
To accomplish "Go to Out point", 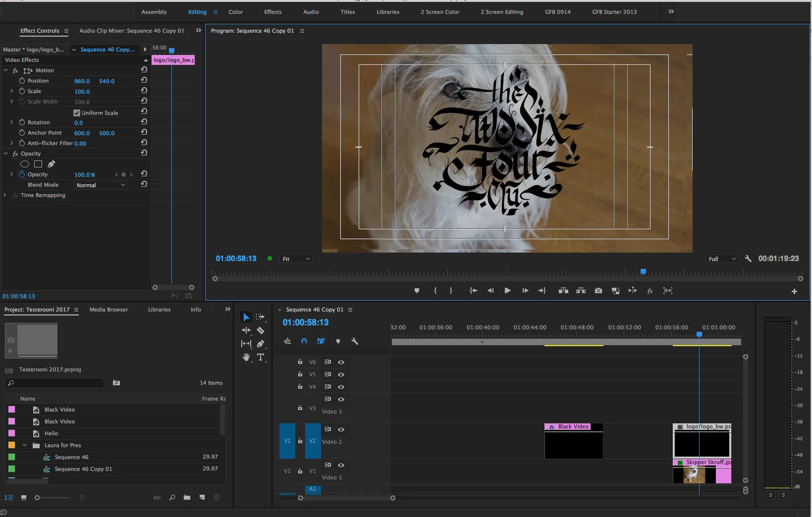I will 542,291.
